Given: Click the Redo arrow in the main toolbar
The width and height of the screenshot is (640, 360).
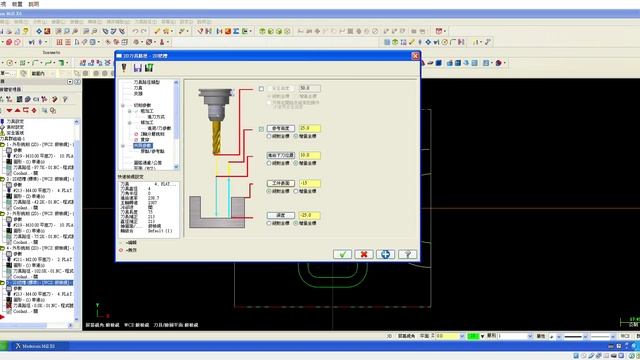Looking at the screenshot, I should [x=144, y=31].
